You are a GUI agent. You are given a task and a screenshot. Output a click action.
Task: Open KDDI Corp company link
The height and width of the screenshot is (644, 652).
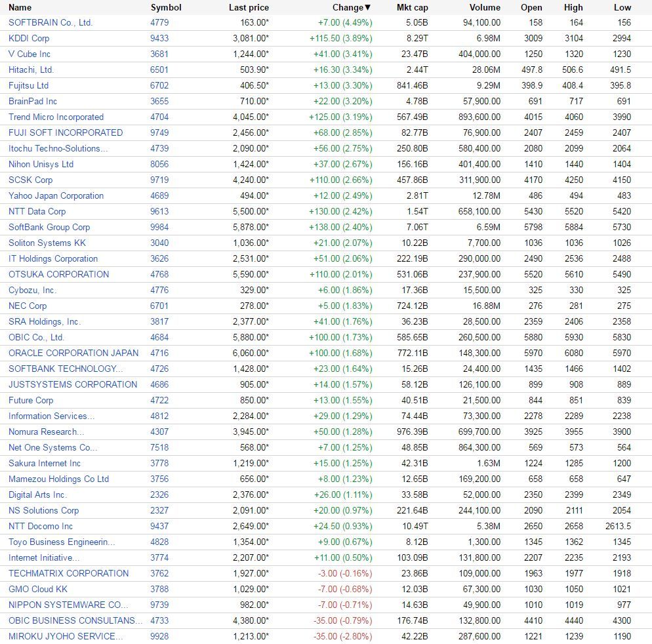pyautogui.click(x=29, y=38)
